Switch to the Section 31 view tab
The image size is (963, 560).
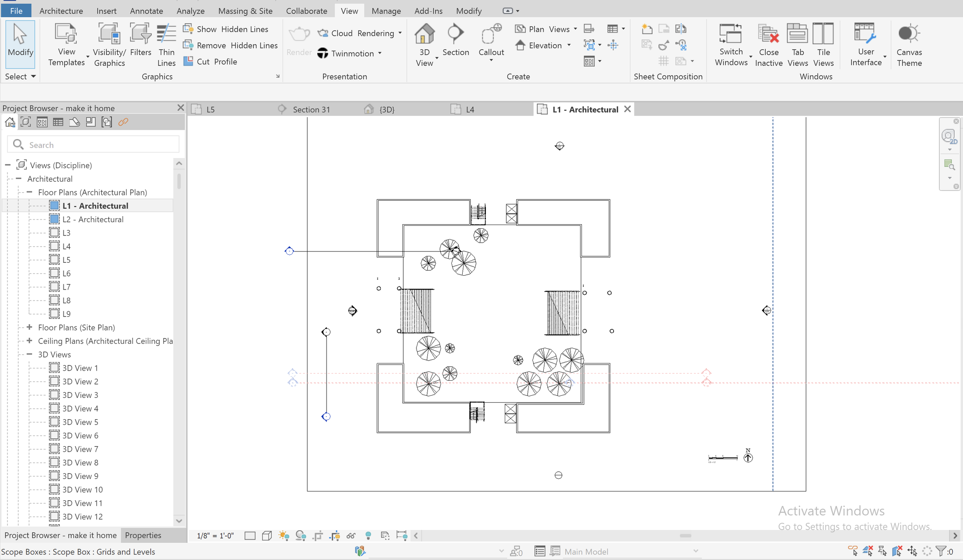point(311,110)
